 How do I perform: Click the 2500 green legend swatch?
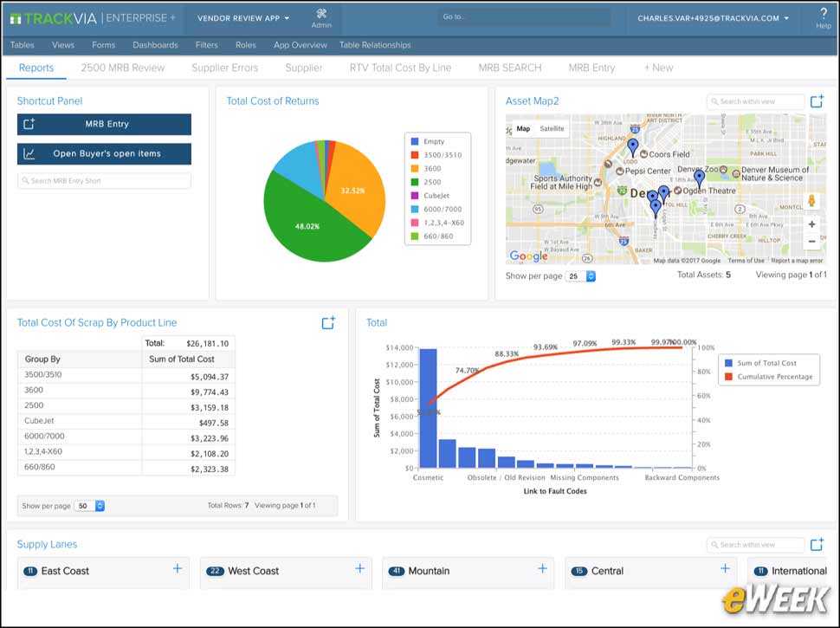[414, 182]
